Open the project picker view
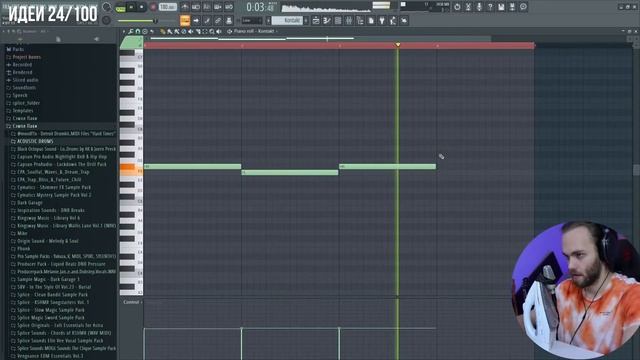This screenshot has height=360, width=640. pos(360,20)
